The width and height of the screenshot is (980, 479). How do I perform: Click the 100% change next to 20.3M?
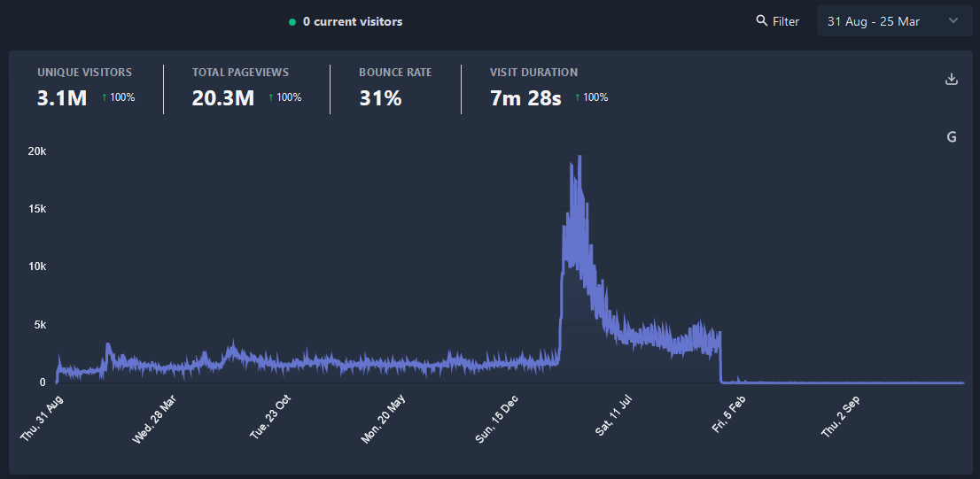tap(285, 97)
